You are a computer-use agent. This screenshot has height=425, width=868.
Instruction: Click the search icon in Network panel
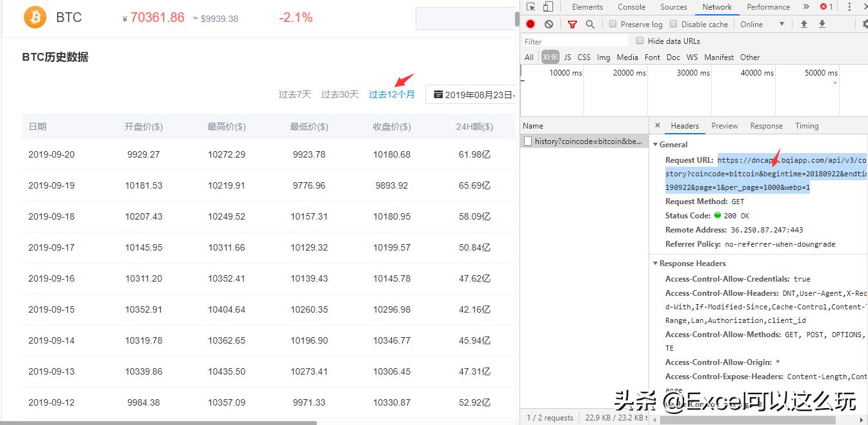click(x=590, y=24)
